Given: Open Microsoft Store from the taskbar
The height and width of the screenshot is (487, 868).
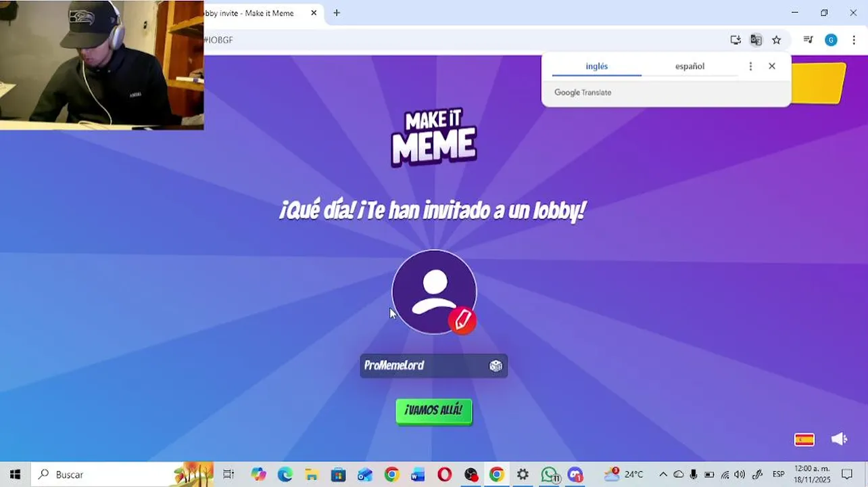Looking at the screenshot, I should [x=338, y=474].
